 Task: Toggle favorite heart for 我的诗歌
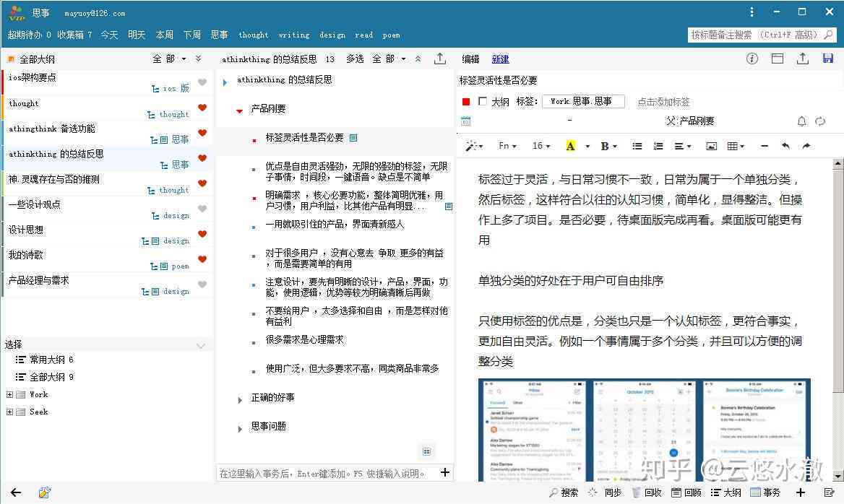click(202, 258)
